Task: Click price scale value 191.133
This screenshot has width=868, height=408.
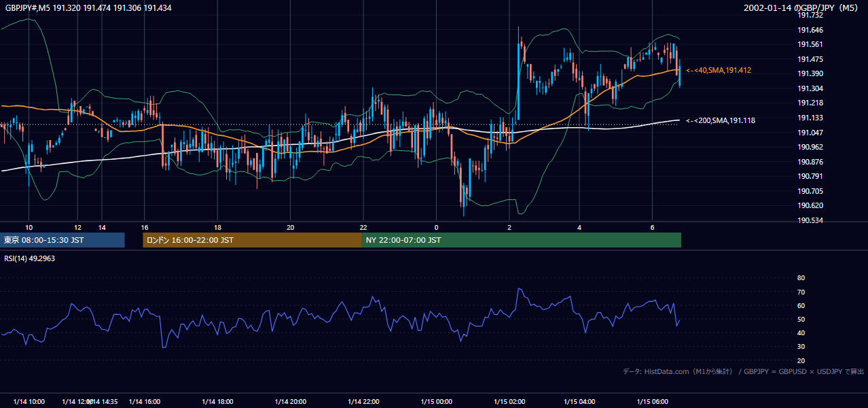Action: pyautogui.click(x=811, y=118)
